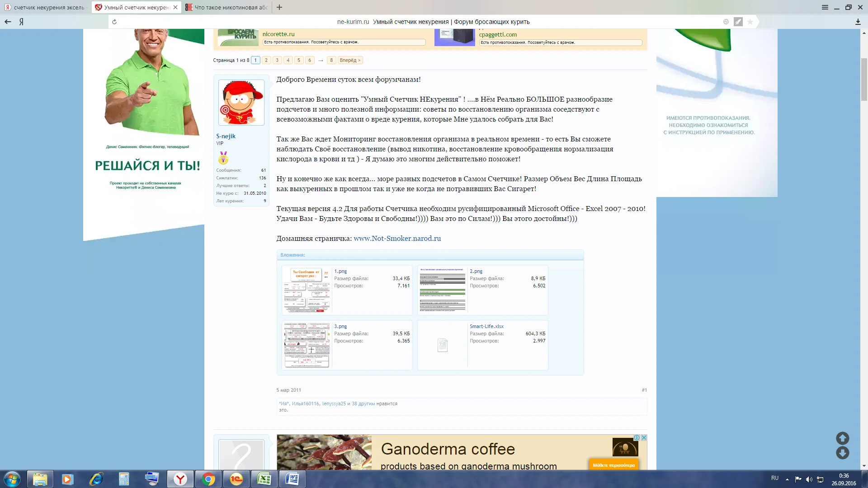Click the Yandex home icon
This screenshot has height=488, width=868.
tap(21, 22)
